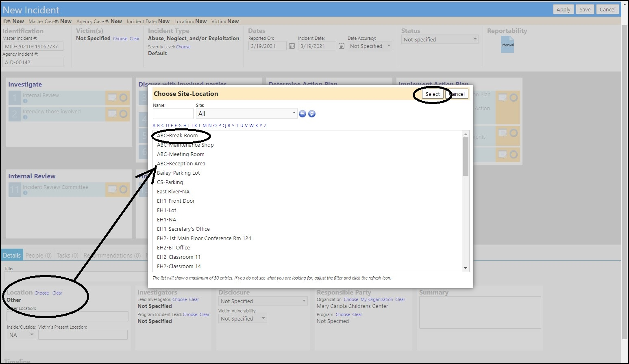Viewport: 629px width, 364px height.
Task: Click Clear link next to Location
Action: tap(57, 293)
